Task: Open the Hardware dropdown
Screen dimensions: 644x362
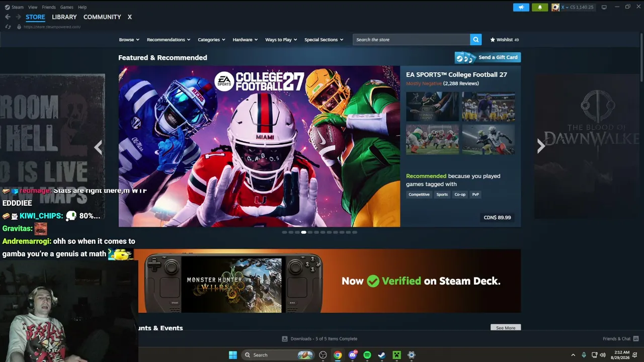Action: pos(245,40)
